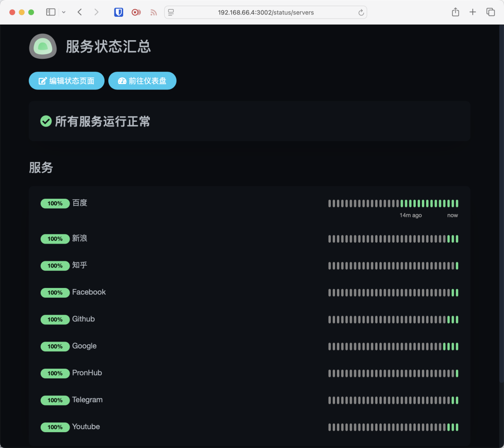Click the 100% badge for PronHub
This screenshot has height=448, width=504.
(55, 373)
